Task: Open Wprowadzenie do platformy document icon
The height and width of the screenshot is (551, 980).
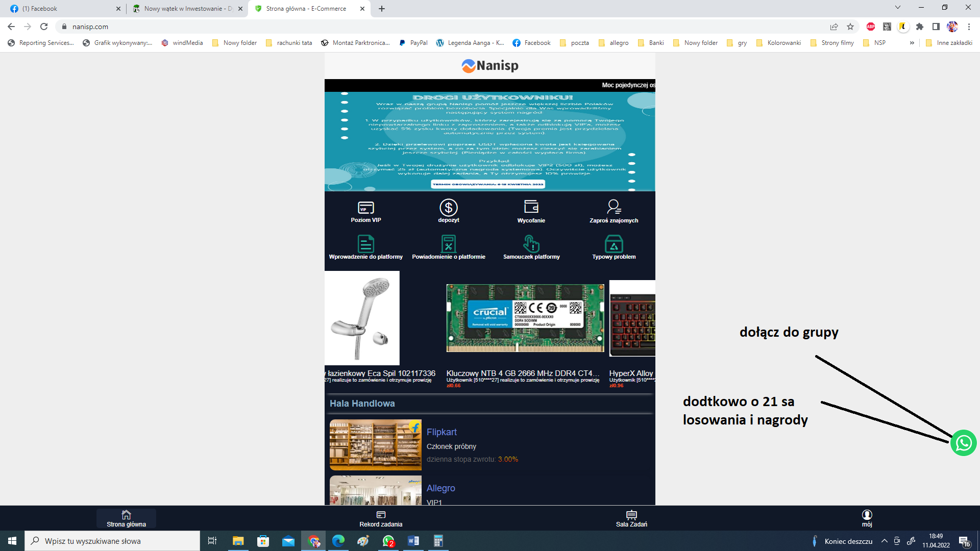Action: pyautogui.click(x=366, y=244)
